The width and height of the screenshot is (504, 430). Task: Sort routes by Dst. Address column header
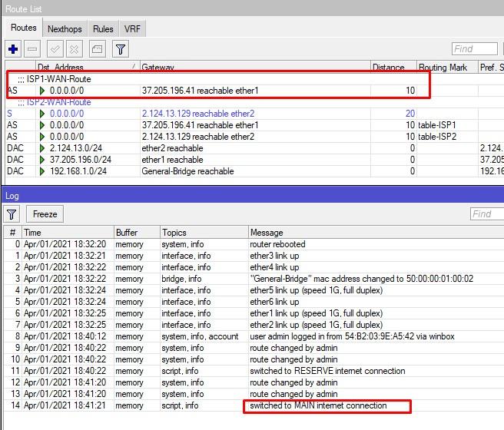pos(85,68)
